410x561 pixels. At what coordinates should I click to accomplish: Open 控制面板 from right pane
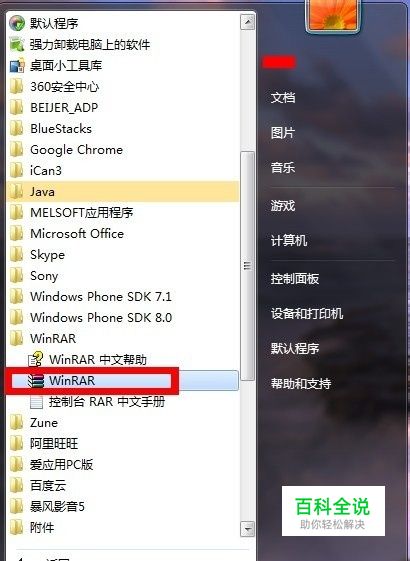coord(295,278)
